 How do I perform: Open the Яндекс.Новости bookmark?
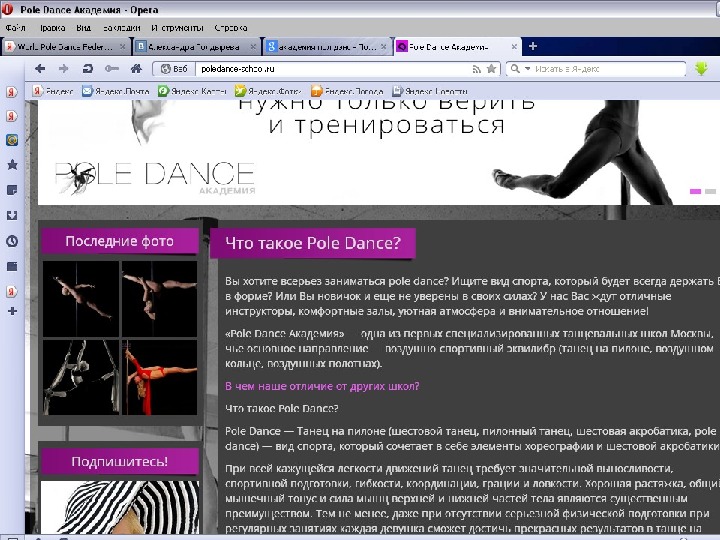point(430,91)
